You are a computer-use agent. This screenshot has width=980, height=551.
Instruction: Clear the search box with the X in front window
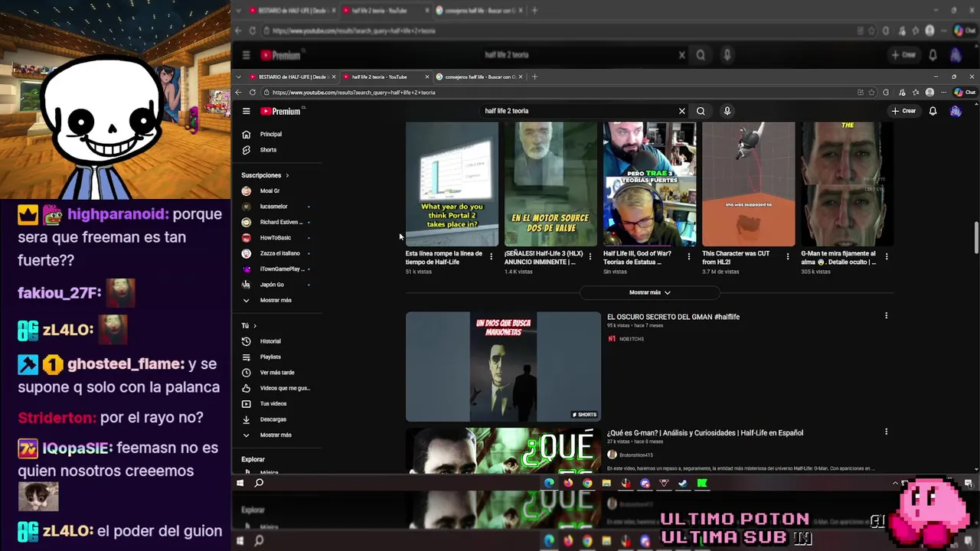pos(681,111)
